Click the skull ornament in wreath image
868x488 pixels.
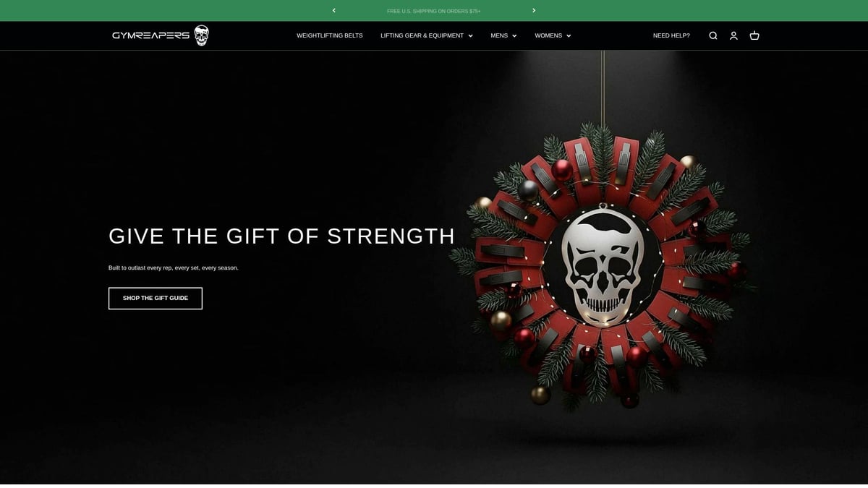[603, 267]
